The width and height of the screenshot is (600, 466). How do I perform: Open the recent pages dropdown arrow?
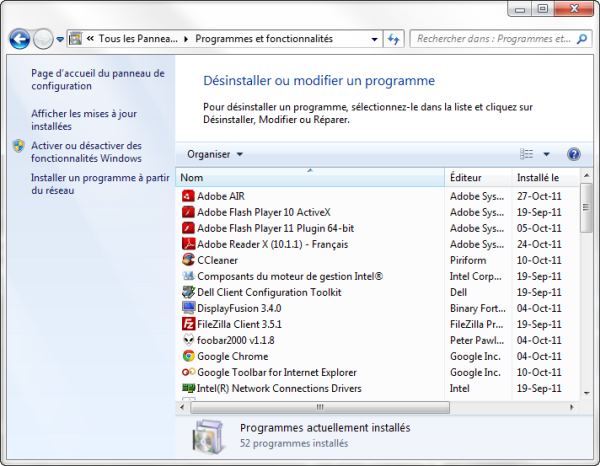[60, 39]
